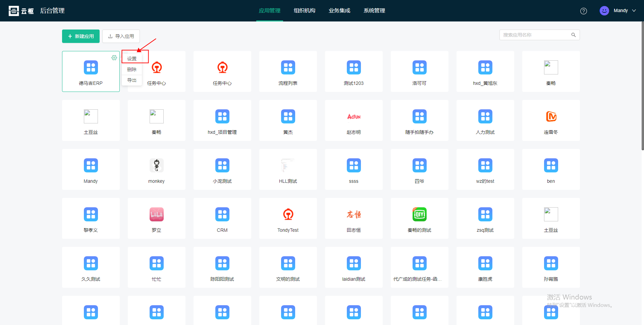This screenshot has height=325, width=644.
Task: Open the 黎孝义 app tile
Action: tap(91, 218)
